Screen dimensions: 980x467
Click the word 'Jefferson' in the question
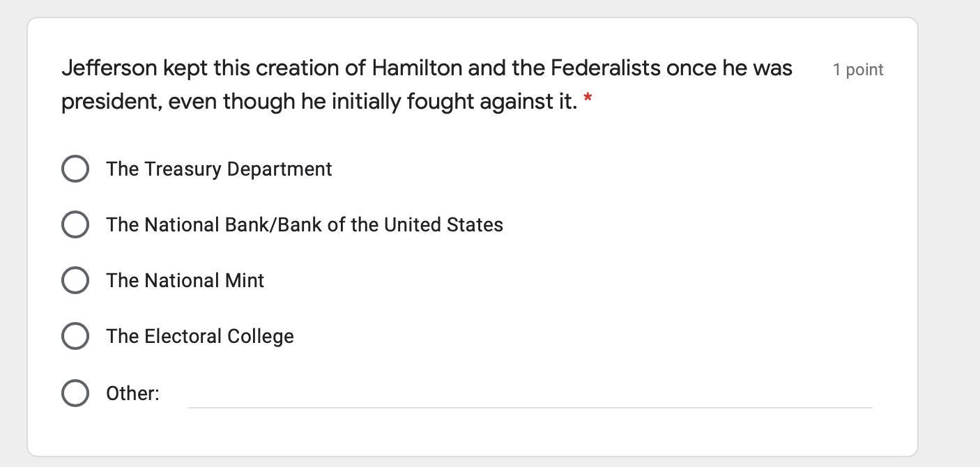pyautogui.click(x=109, y=68)
